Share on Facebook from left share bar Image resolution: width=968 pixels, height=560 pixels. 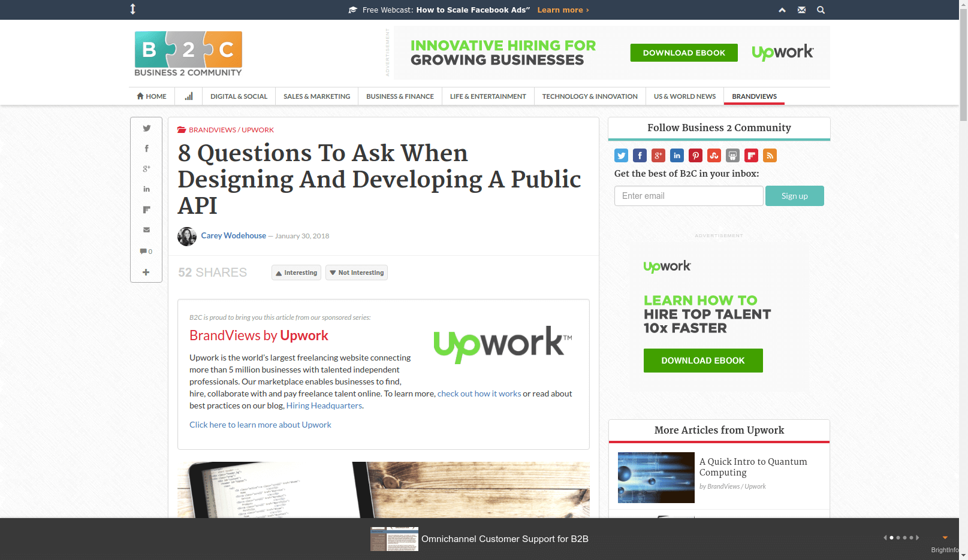pos(146,149)
